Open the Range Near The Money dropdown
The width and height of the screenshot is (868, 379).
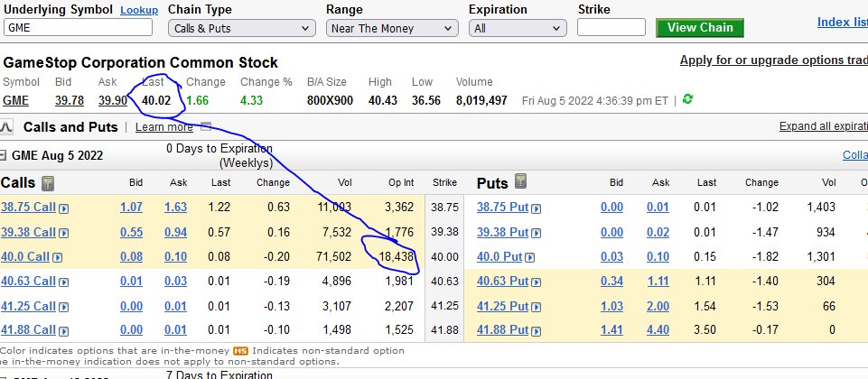[x=392, y=28]
